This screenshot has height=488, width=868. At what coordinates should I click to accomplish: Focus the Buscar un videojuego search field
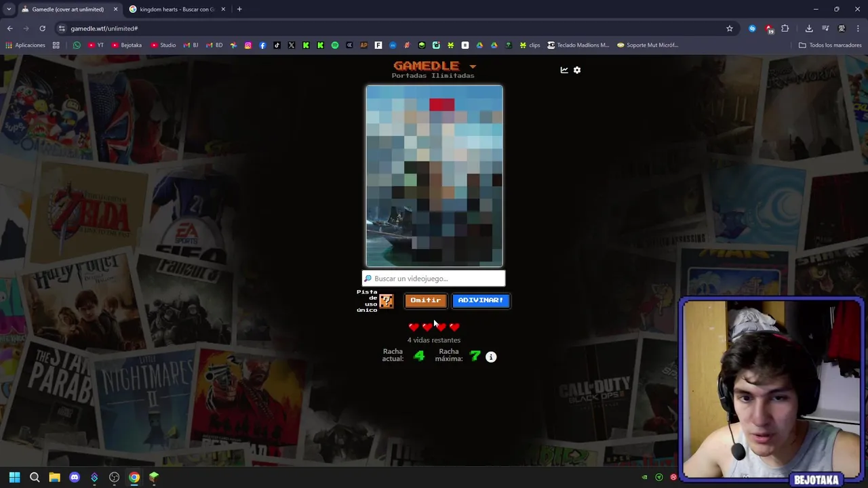pos(434,279)
